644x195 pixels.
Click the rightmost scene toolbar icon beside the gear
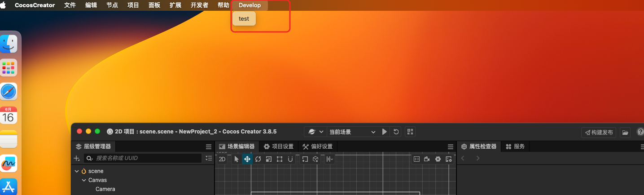[x=448, y=159]
